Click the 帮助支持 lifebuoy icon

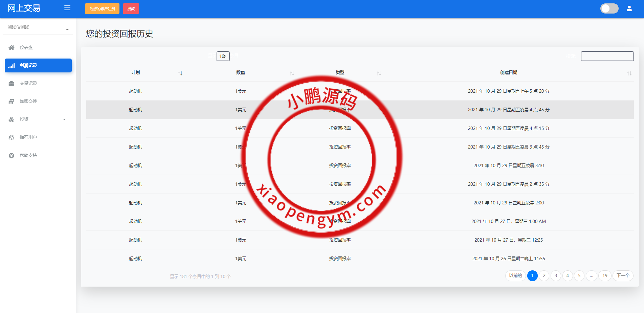(12, 156)
